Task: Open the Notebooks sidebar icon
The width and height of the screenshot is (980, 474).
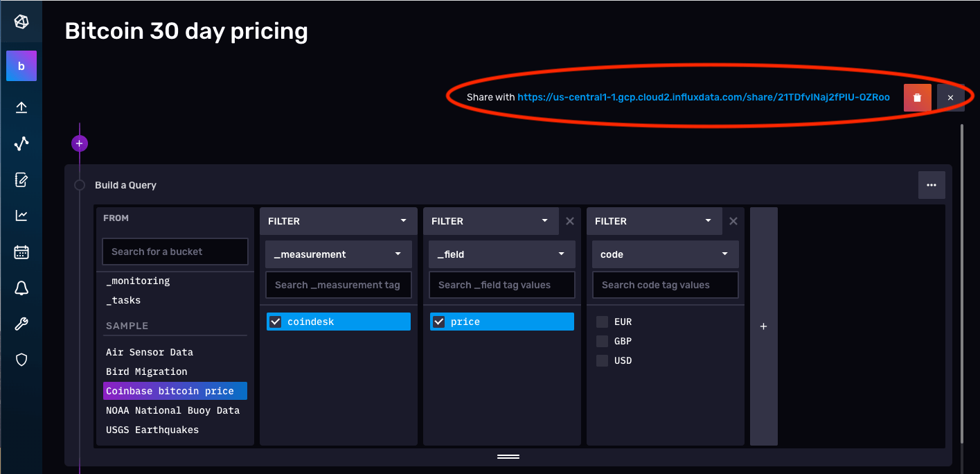Action: point(21,179)
